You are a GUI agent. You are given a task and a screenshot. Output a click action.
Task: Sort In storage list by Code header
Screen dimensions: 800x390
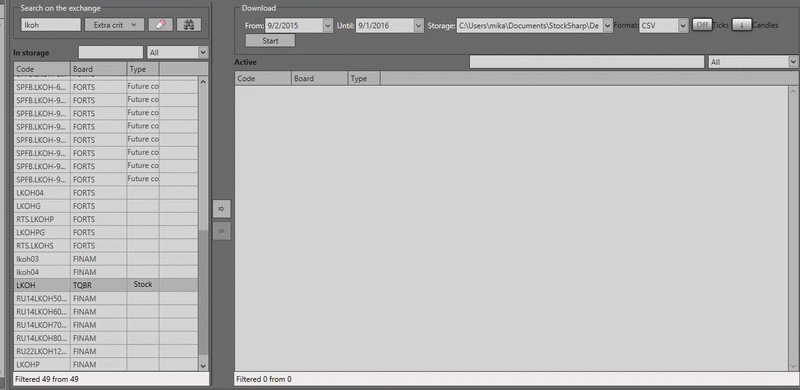coord(42,69)
